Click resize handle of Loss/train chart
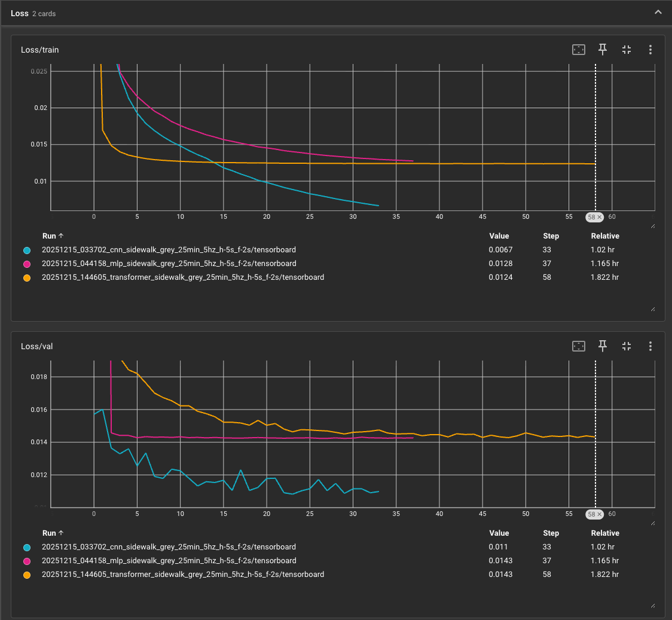Viewport: 672px width, 620px height. tap(652, 226)
